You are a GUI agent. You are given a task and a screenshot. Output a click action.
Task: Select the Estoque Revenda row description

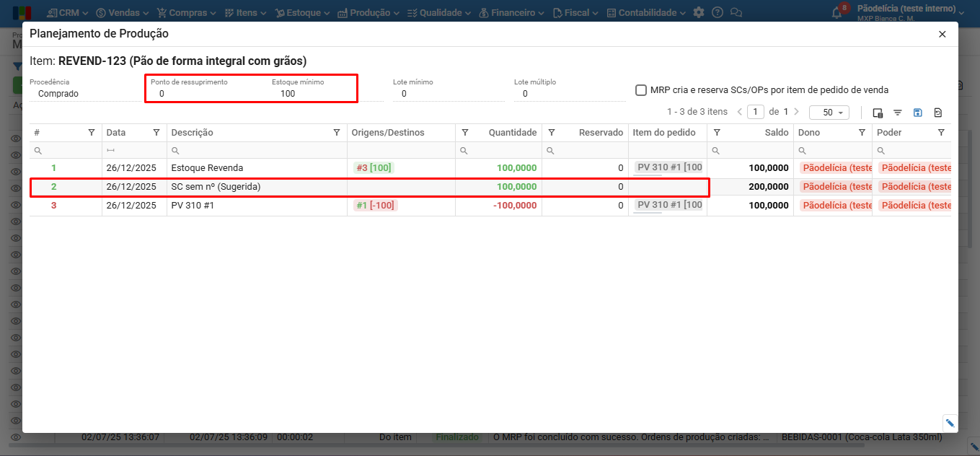207,167
